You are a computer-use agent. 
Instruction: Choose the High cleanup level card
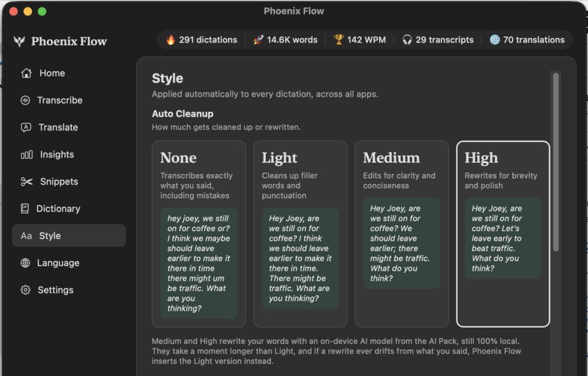point(503,234)
